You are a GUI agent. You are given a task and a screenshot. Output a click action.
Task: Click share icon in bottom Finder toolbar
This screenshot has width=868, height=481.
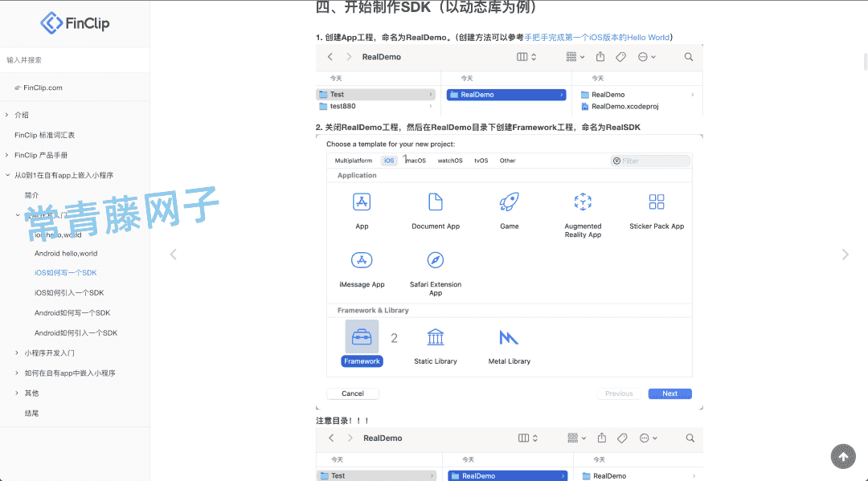click(x=602, y=438)
